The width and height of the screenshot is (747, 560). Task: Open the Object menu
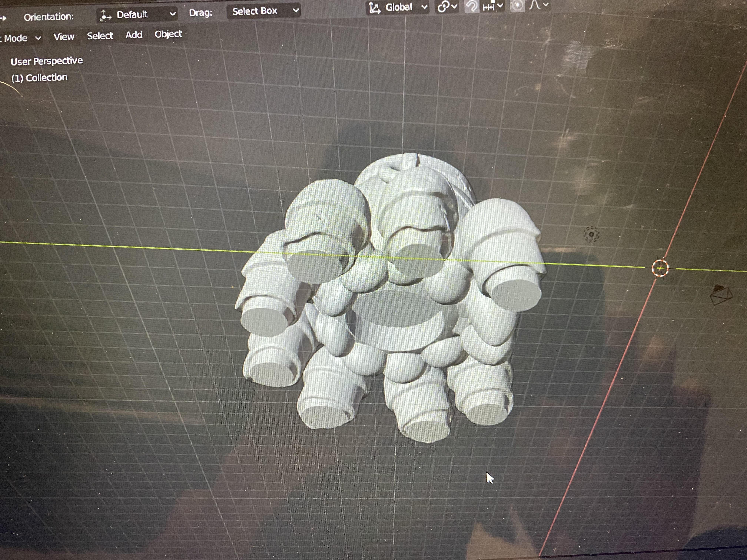coord(168,34)
